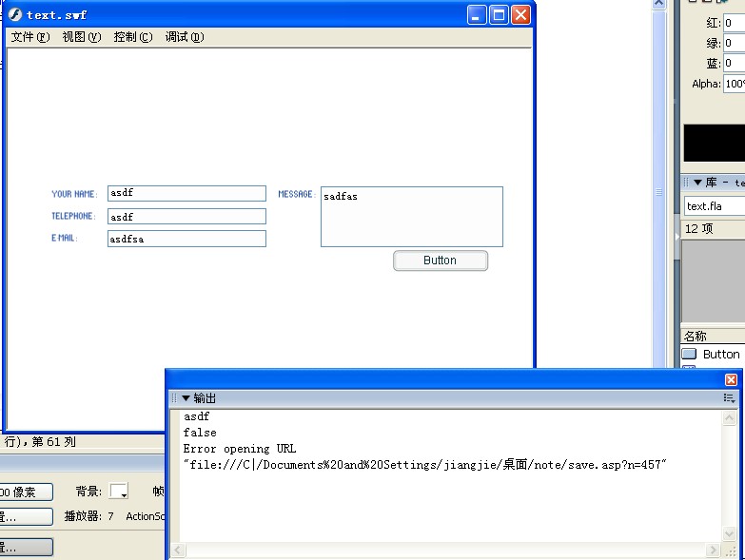This screenshot has height=560, width=745.
Task: Open the background 背景 color swatch
Action: [118, 492]
